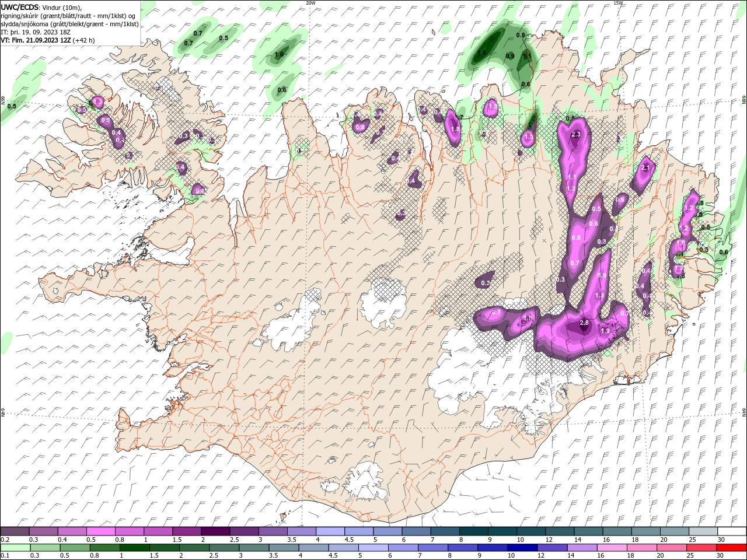Click the '0.2' label in top legend row
747x560 pixels.
pos(5,540)
